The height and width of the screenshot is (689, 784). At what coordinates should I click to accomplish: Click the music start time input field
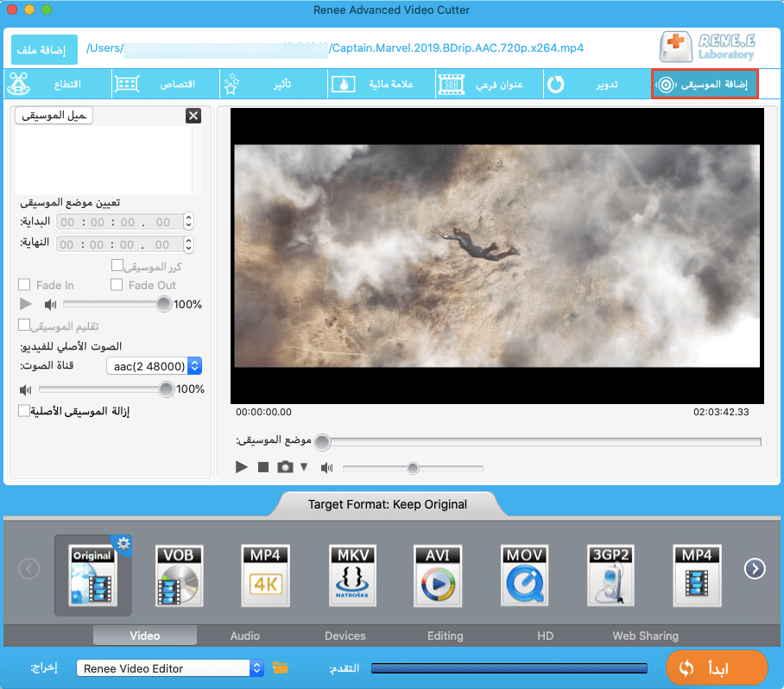tap(119, 222)
